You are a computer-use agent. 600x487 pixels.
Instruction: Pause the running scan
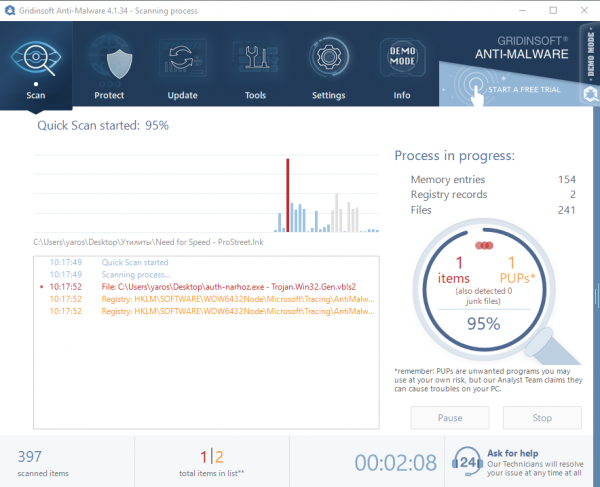tap(450, 418)
